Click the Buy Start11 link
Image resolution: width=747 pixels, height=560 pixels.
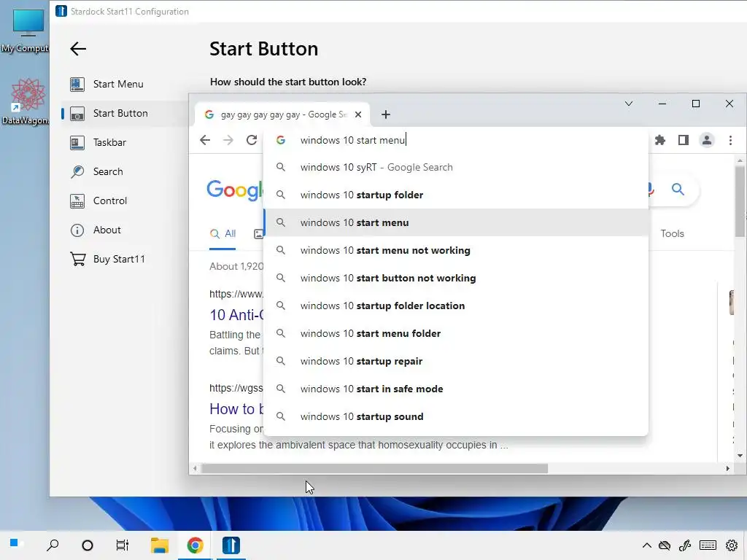(x=119, y=259)
